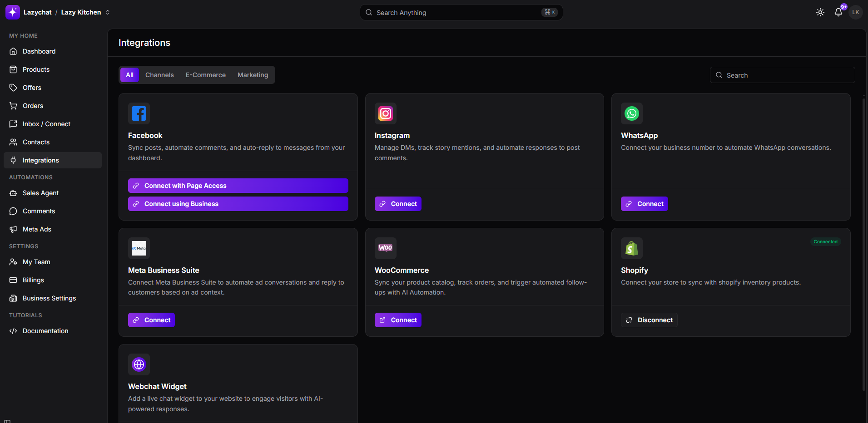The height and width of the screenshot is (423, 868).
Task: Click the Webchat Widget globe icon
Action: (139, 364)
